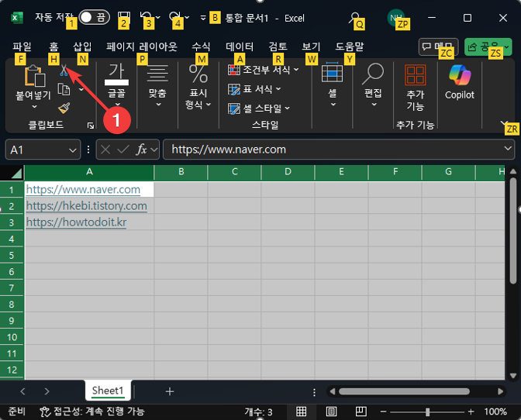Open the https://howtodoit.kr link
Viewport: 521px width, 420px height.
(x=76, y=222)
